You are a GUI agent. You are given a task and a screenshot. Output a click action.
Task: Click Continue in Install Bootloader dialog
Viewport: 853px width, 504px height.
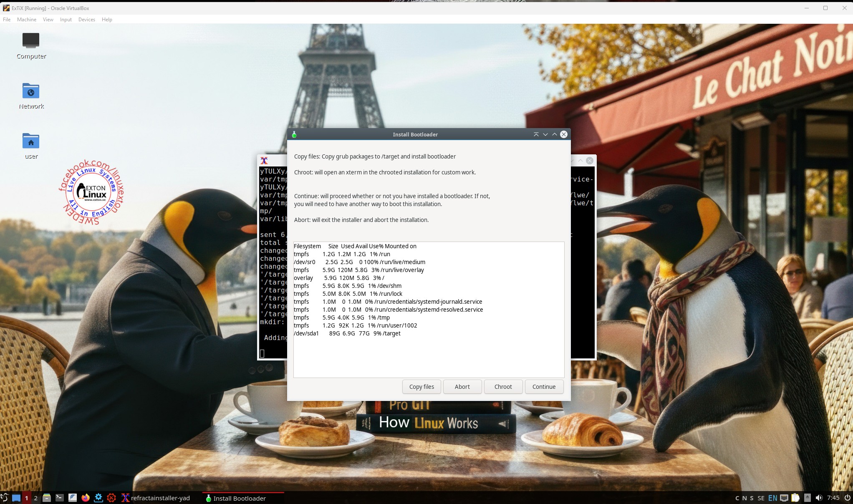544,387
